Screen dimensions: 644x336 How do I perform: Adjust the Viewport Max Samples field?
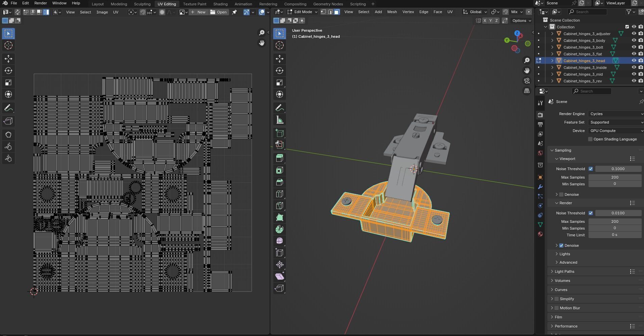pyautogui.click(x=615, y=177)
